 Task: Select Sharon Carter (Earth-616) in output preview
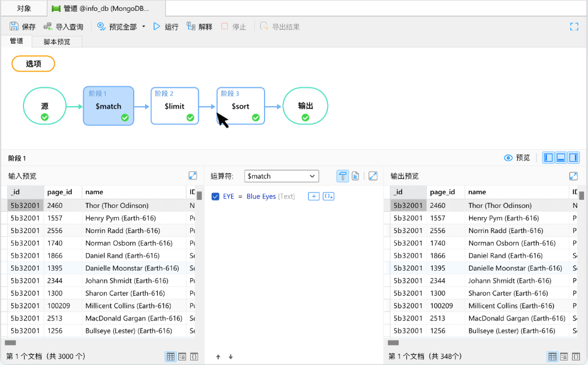pyautogui.click(x=508, y=293)
